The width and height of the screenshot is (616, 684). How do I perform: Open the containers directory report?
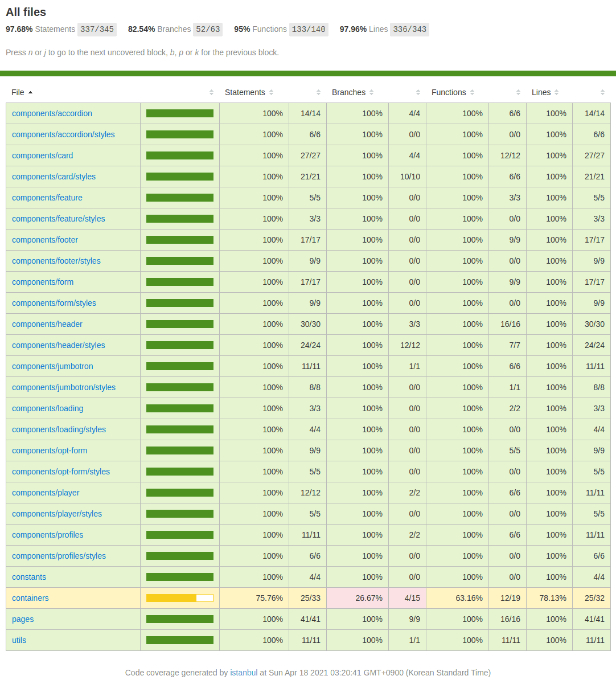(x=30, y=598)
